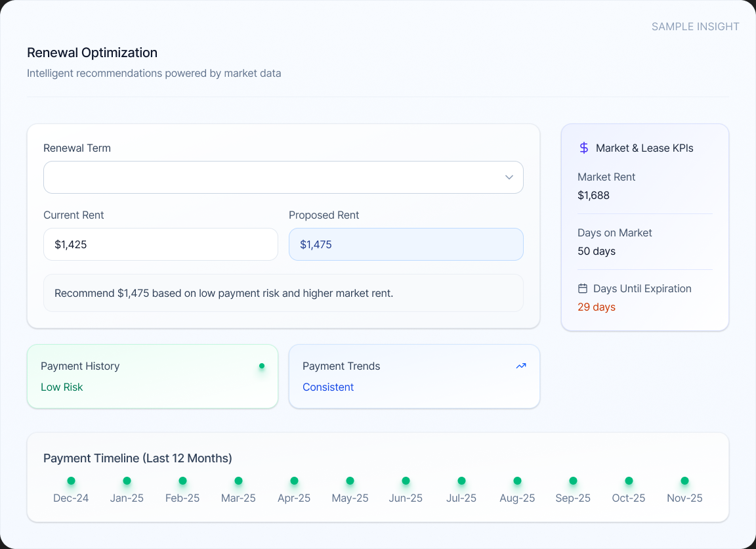756x549 pixels.
Task: Select the Dec-24 payment marker
Action: 71,481
